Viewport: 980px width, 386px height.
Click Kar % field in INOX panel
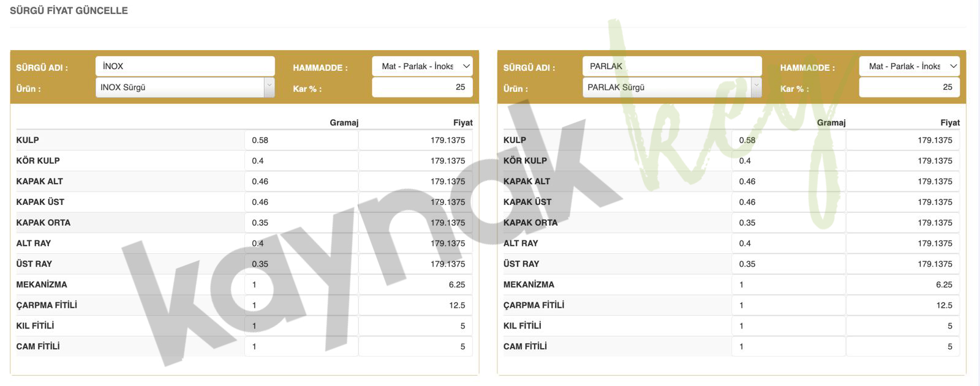(422, 87)
